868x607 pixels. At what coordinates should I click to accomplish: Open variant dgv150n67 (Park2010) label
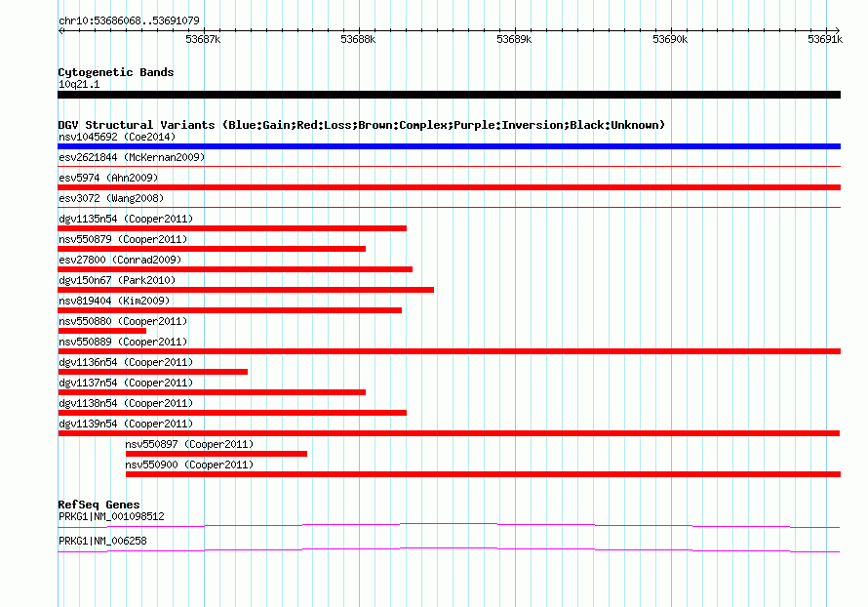click(117, 280)
